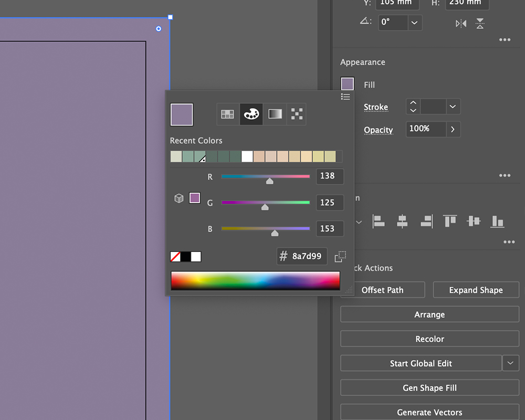Click the Expand Shape button
Image resolution: width=525 pixels, height=420 pixels.
point(476,290)
